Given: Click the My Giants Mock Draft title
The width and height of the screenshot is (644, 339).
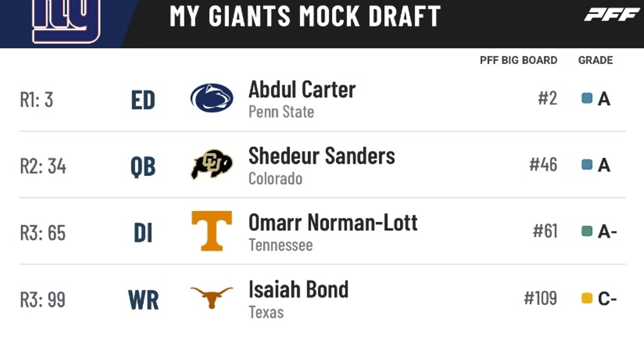Looking at the screenshot, I should tap(305, 16).
